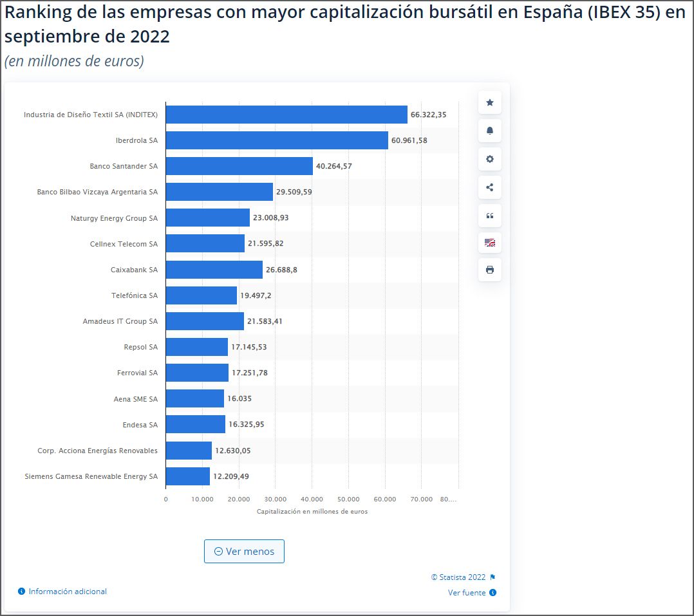
Task: Open chart settings with the gear icon
Action: click(x=489, y=159)
